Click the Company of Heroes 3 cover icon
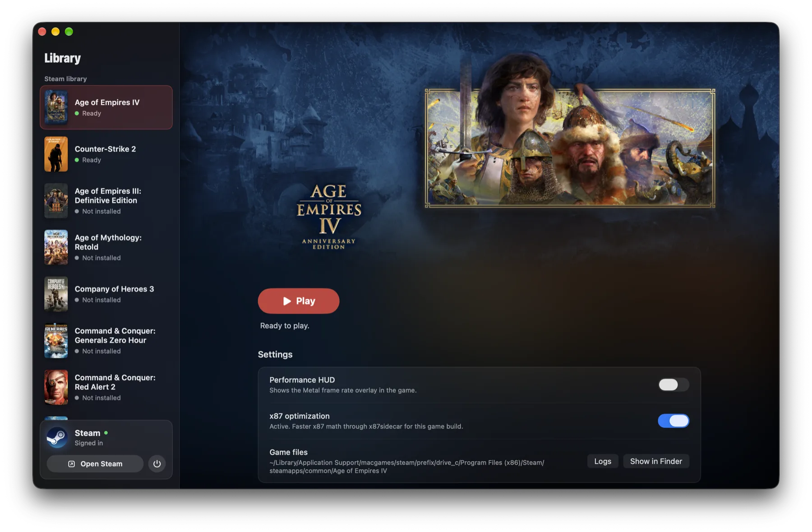 (x=56, y=294)
